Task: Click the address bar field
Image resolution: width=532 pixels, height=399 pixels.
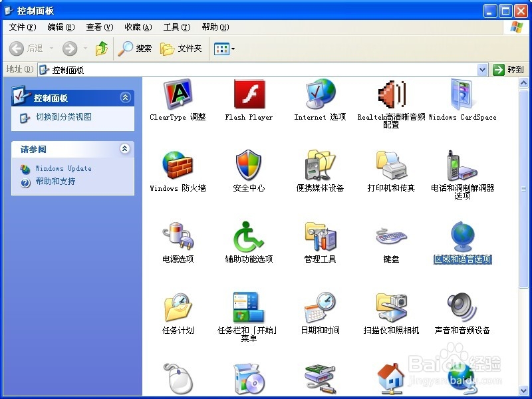Action: click(263, 70)
